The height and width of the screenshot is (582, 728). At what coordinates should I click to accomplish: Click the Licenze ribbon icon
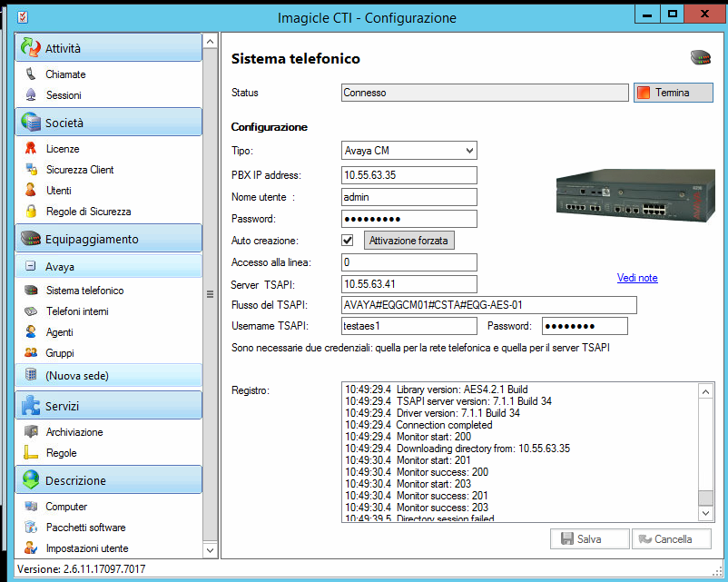click(x=31, y=149)
